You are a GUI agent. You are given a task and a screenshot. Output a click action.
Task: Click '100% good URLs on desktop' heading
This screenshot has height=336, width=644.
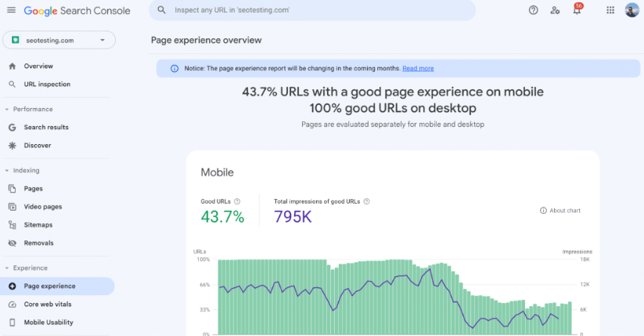pyautogui.click(x=393, y=108)
